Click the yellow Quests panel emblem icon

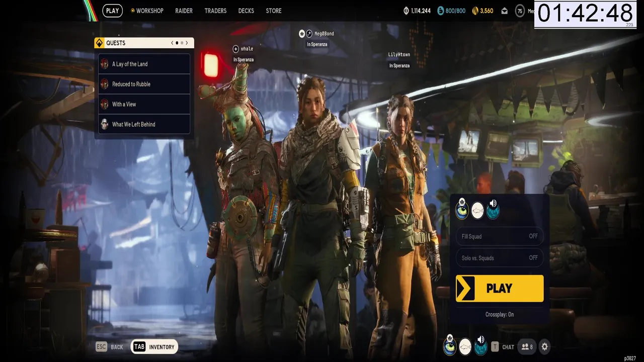click(x=99, y=43)
